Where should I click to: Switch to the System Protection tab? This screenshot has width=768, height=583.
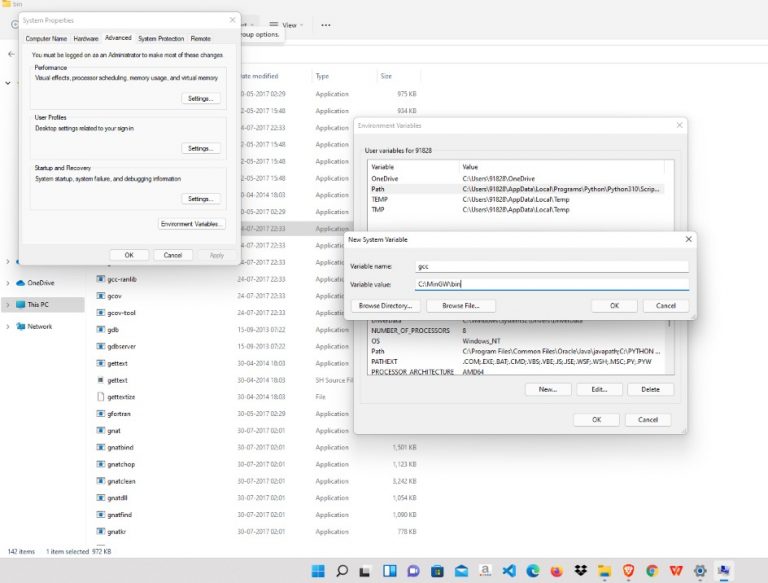tap(160, 38)
